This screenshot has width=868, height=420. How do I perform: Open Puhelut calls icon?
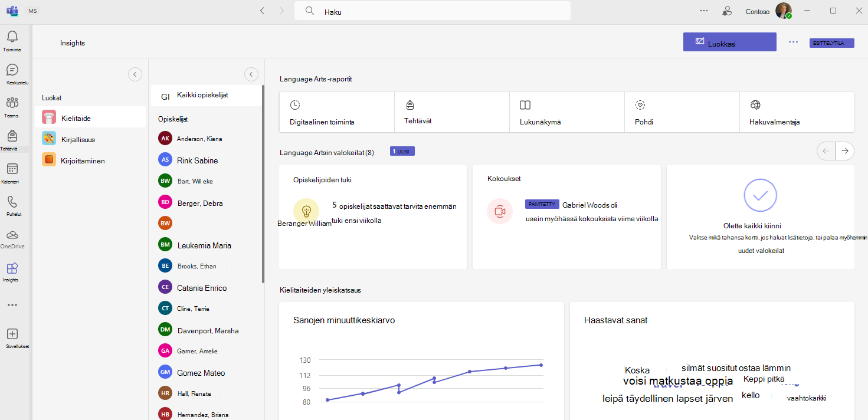tap(12, 202)
